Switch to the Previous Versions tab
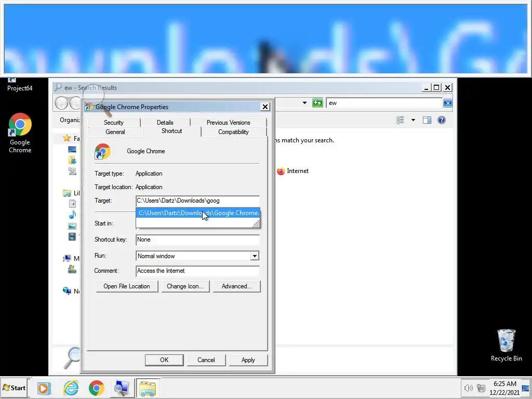Screen dimensions: 532x399 click(229, 123)
